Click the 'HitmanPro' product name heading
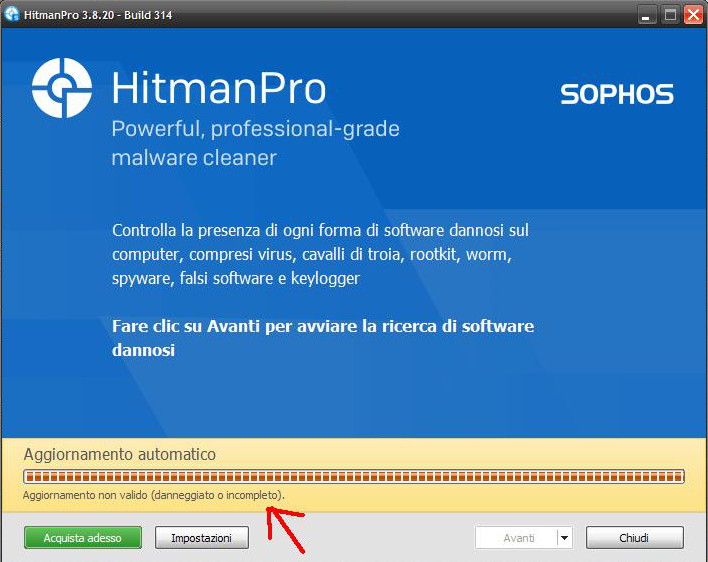Viewport: 708px width, 562px height. pyautogui.click(x=219, y=88)
